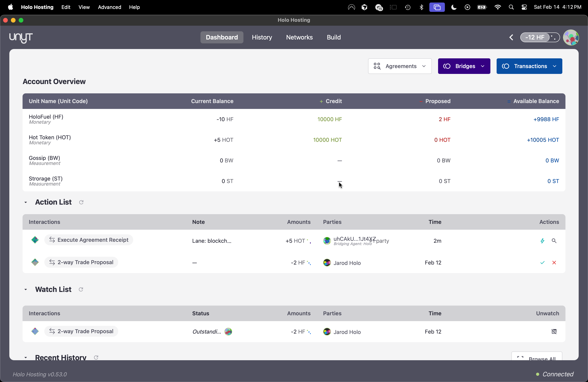The height and width of the screenshot is (382, 588).
Task: Trigger the lightning execute icon on Execute Agreement Receipt
Action: pyautogui.click(x=542, y=241)
